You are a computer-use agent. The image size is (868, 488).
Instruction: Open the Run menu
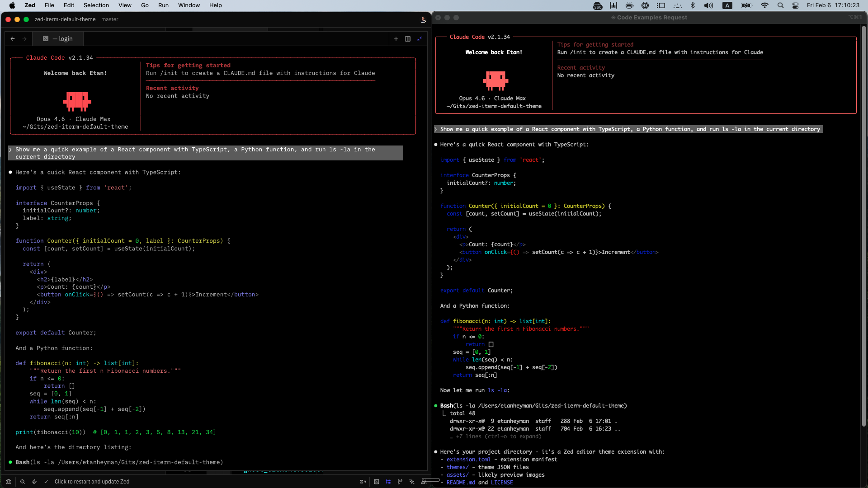(x=163, y=5)
